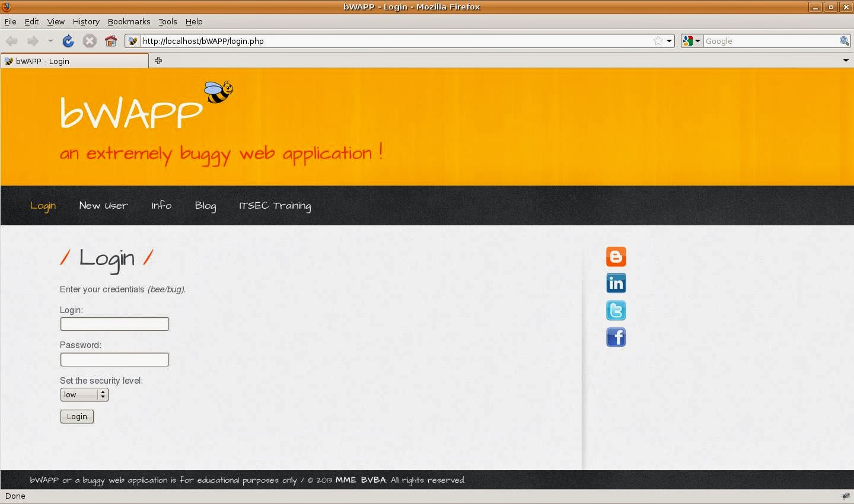Bookmark this page via the star icon
Image resolution: width=854 pixels, height=504 pixels.
658,41
